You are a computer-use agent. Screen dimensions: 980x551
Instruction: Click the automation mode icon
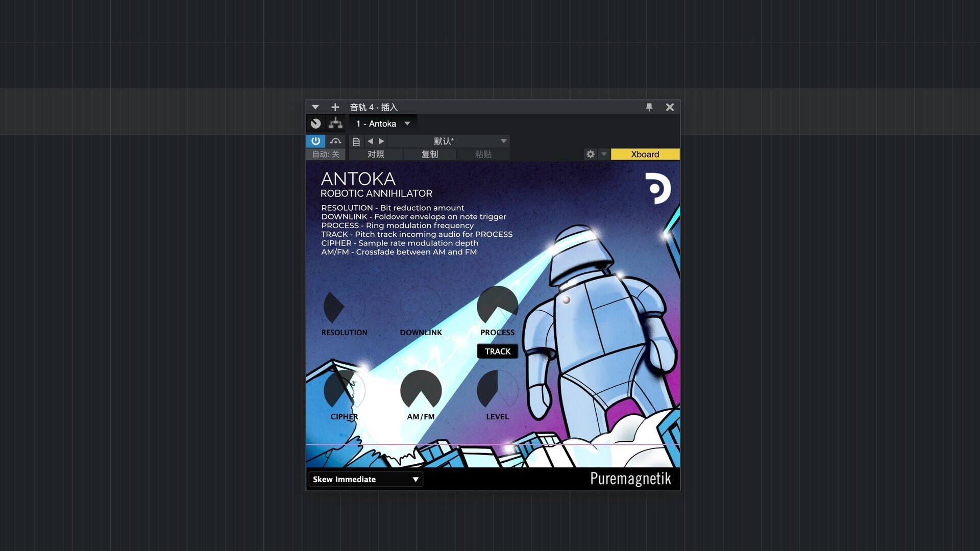coord(335,141)
